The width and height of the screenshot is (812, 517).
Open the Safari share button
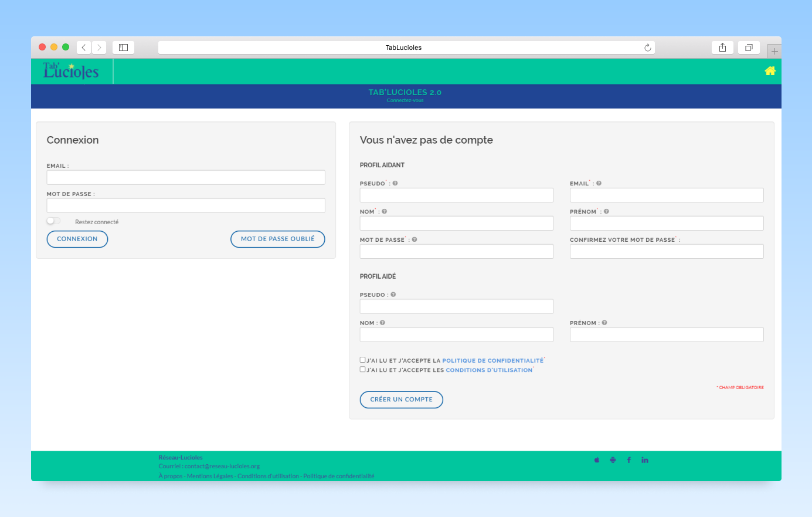click(x=722, y=48)
